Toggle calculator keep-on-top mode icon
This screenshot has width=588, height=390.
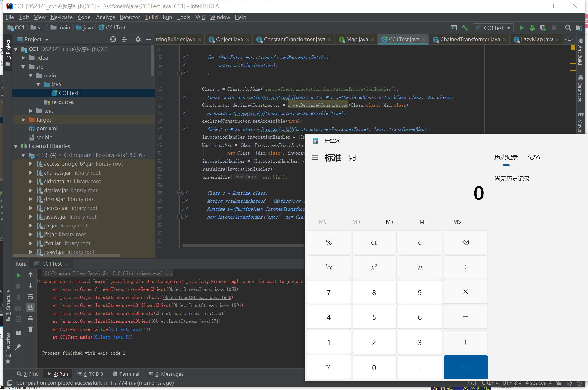coord(353,158)
